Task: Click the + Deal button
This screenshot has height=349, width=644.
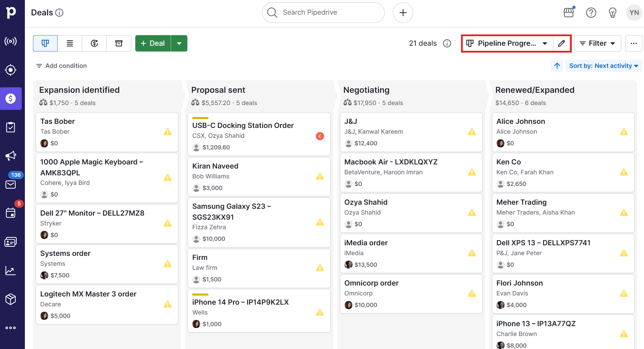Action: [153, 43]
